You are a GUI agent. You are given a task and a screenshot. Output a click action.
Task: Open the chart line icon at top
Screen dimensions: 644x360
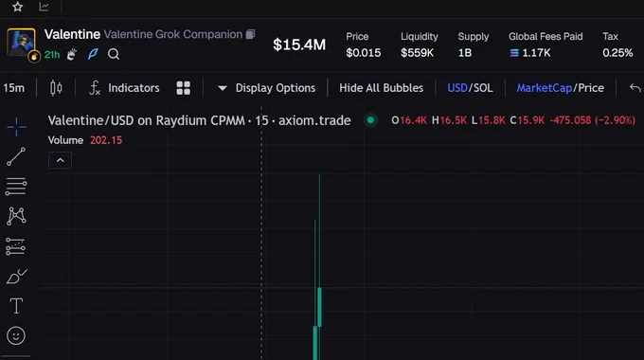click(x=44, y=7)
